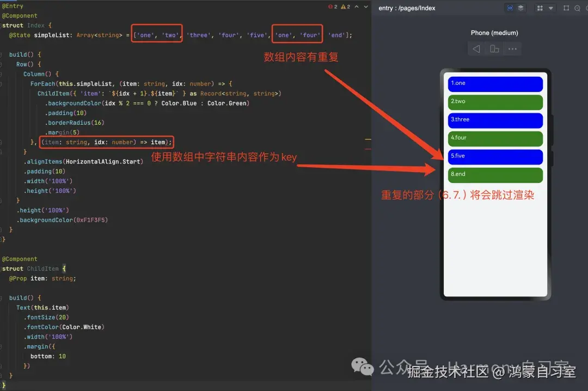Open the multi-profile grid icon

click(540, 8)
